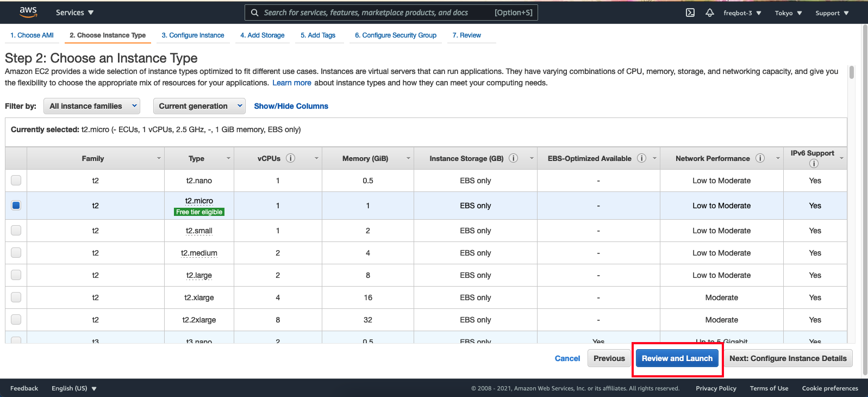Select the t2.2xlarge instance checkbox
This screenshot has width=868, height=397.
point(16,319)
